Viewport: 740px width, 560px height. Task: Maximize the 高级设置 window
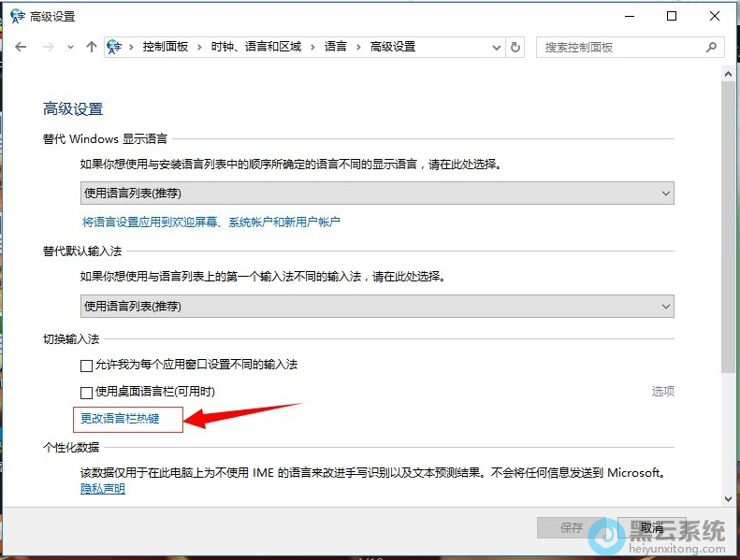672,16
